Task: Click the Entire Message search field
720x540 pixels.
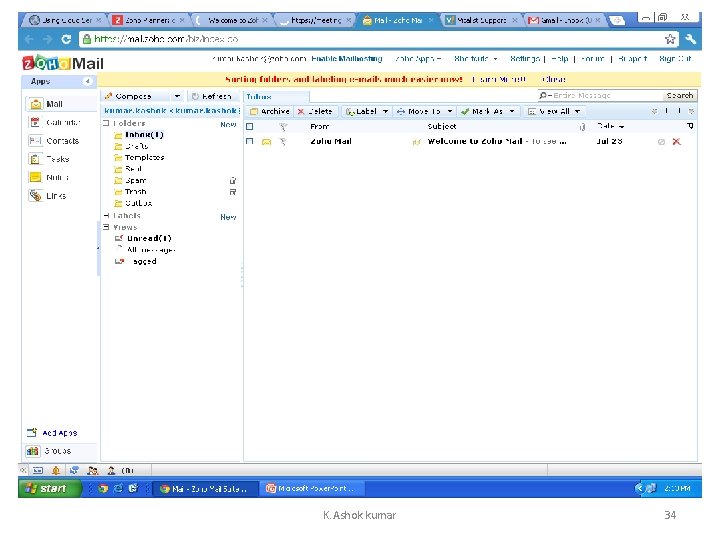Action: (x=602, y=96)
